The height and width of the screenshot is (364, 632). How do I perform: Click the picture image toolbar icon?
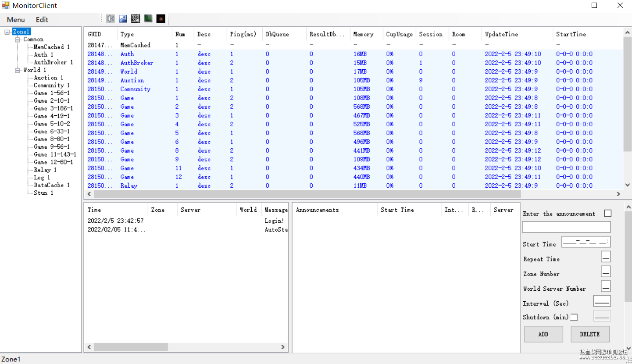click(x=123, y=19)
